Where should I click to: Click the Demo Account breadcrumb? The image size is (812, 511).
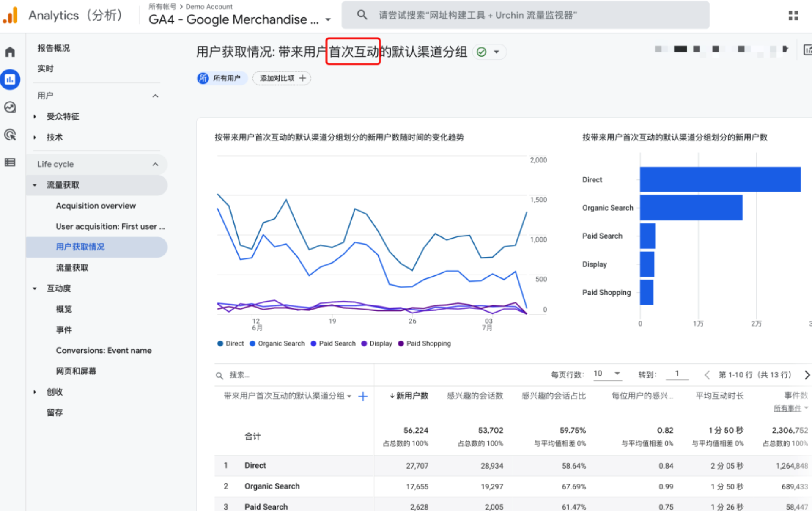click(x=209, y=7)
